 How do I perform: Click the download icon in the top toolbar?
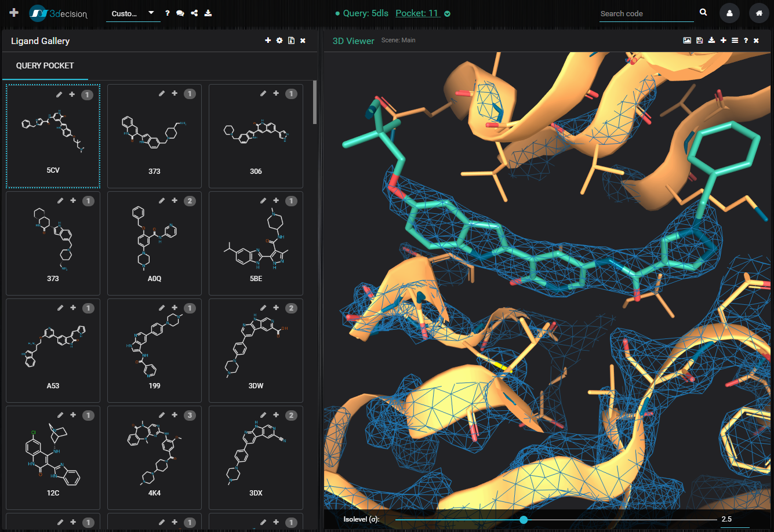208,13
